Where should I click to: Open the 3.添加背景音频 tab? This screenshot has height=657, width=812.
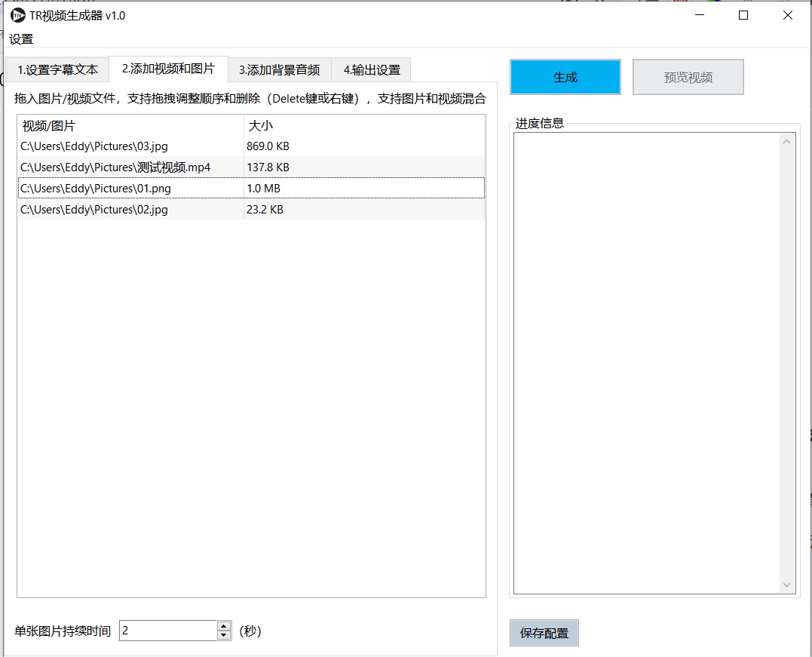(x=280, y=70)
